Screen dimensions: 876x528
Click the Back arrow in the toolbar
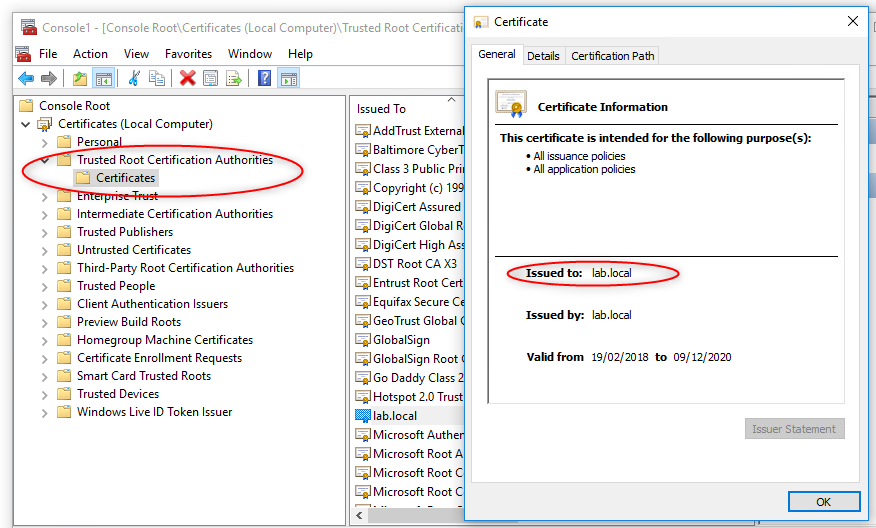(25, 78)
